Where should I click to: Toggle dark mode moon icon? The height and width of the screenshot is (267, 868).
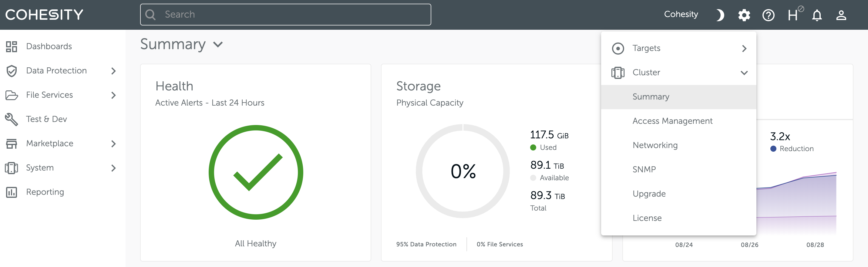pyautogui.click(x=720, y=15)
